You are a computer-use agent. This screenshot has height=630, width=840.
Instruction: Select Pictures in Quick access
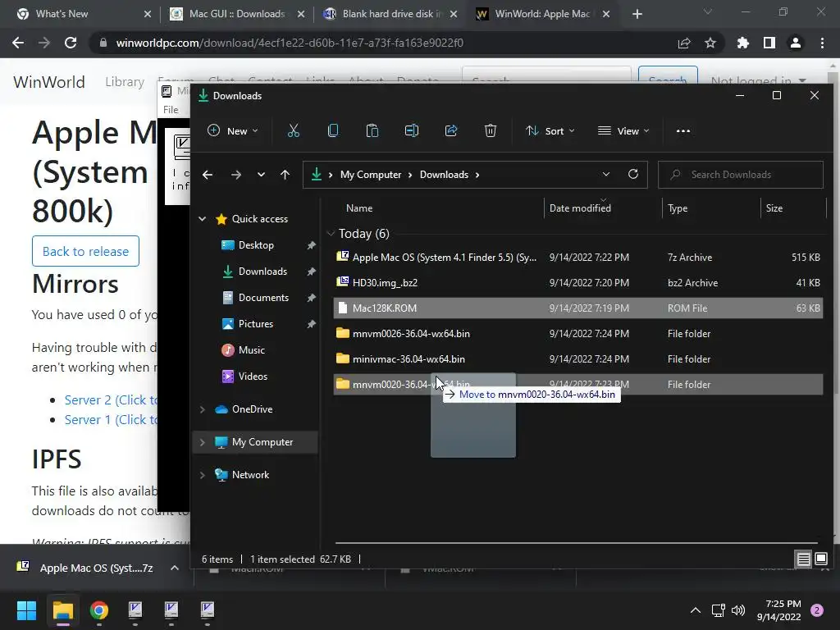tap(256, 323)
